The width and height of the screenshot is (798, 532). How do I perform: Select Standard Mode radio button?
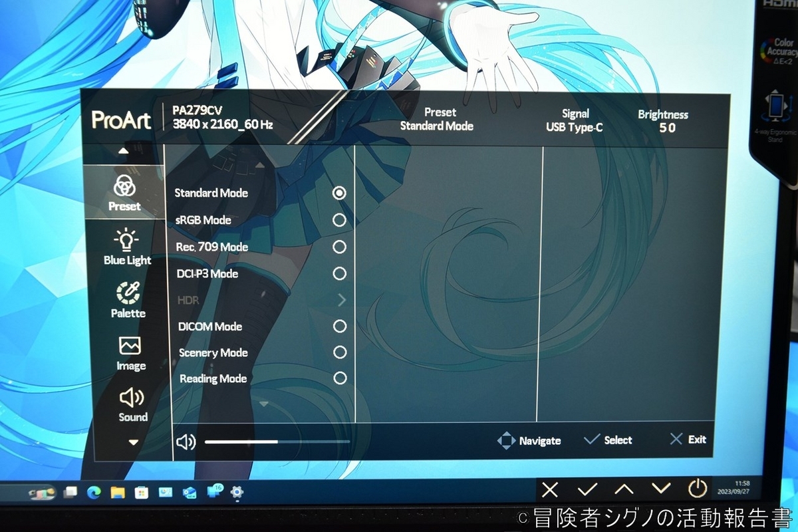tap(339, 193)
